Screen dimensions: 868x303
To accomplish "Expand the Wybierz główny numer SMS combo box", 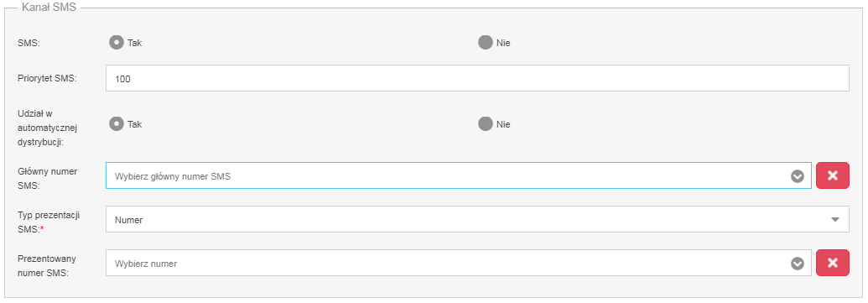I will (459, 175).
